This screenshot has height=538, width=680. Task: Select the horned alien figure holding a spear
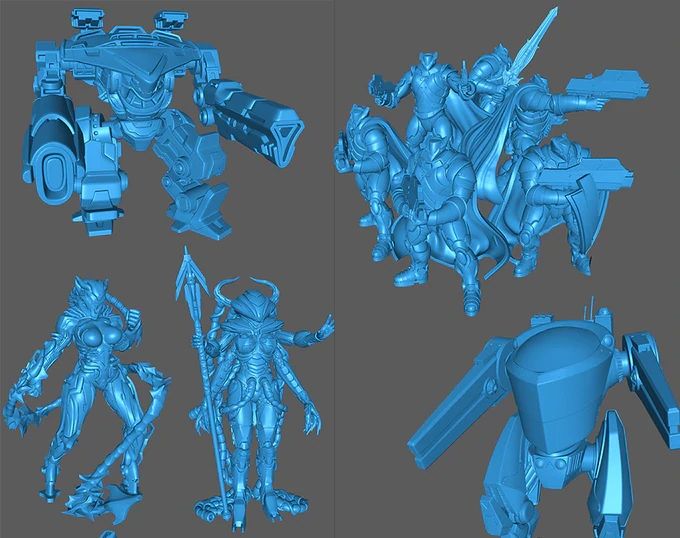[x=254, y=388]
